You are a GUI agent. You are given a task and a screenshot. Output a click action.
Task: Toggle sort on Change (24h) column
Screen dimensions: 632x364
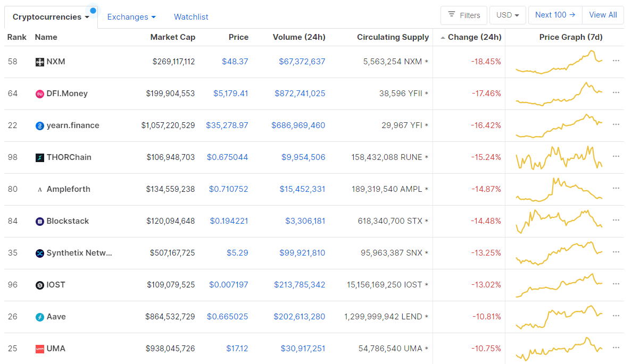[471, 37]
